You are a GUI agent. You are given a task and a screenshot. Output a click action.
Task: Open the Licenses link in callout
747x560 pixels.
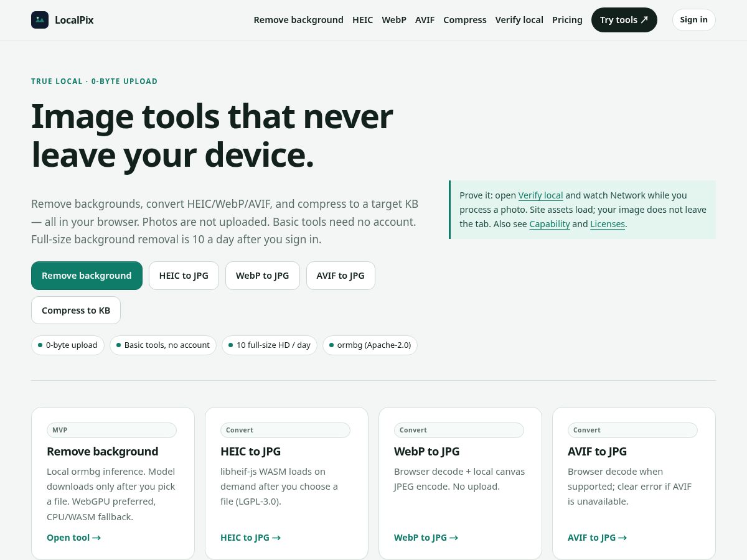tap(608, 224)
